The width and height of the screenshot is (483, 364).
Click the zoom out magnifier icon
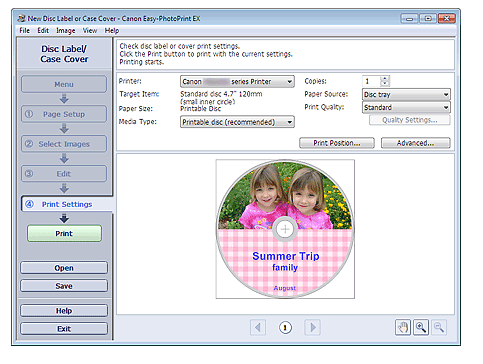(439, 327)
